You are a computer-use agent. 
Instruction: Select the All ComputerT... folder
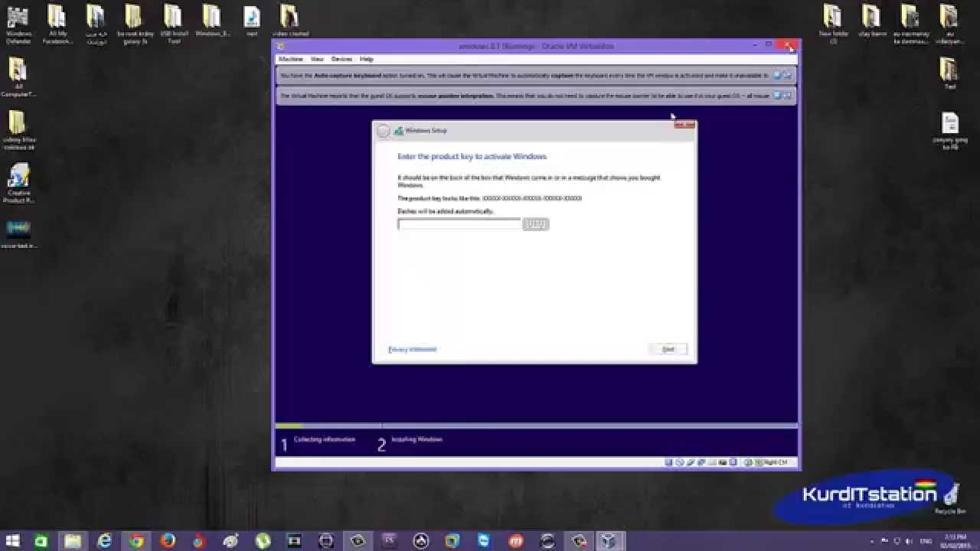pyautogui.click(x=18, y=78)
